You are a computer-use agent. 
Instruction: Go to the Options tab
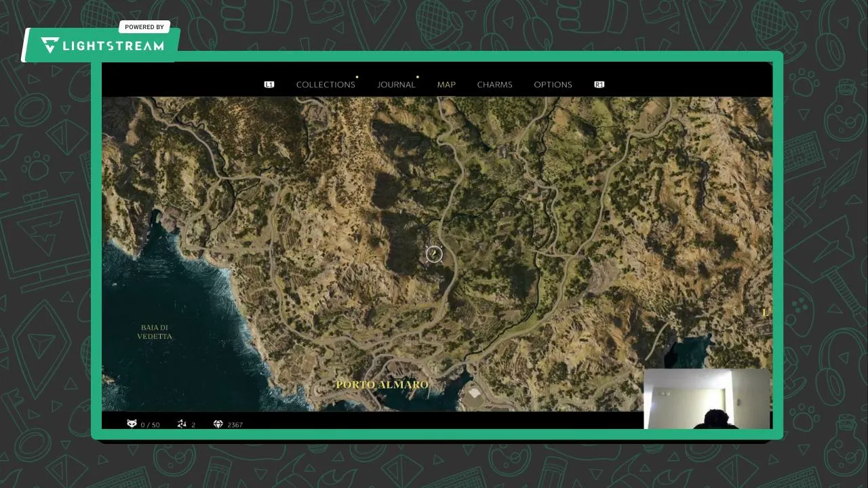[x=553, y=85]
